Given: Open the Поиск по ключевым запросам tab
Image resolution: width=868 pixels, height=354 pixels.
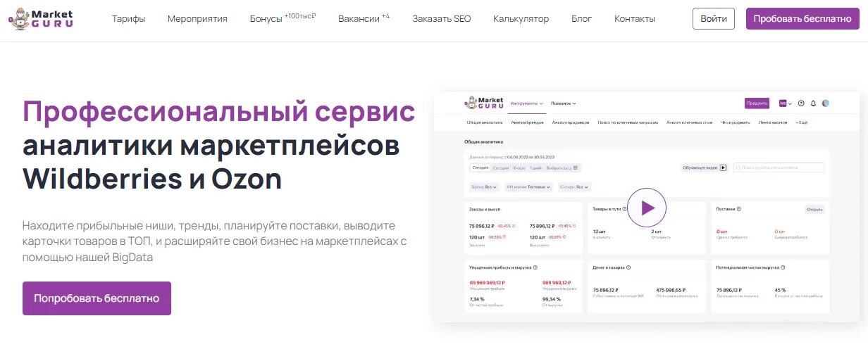Looking at the screenshot, I should click(x=628, y=122).
